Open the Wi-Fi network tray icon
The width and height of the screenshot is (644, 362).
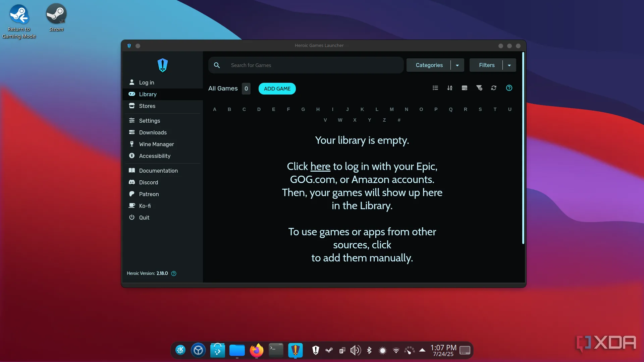396,350
